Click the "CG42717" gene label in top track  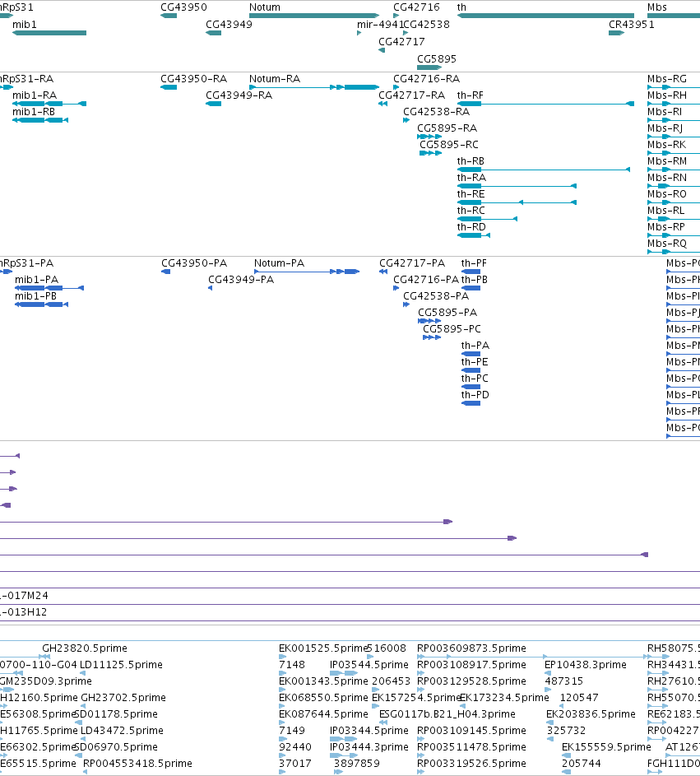pos(401,42)
